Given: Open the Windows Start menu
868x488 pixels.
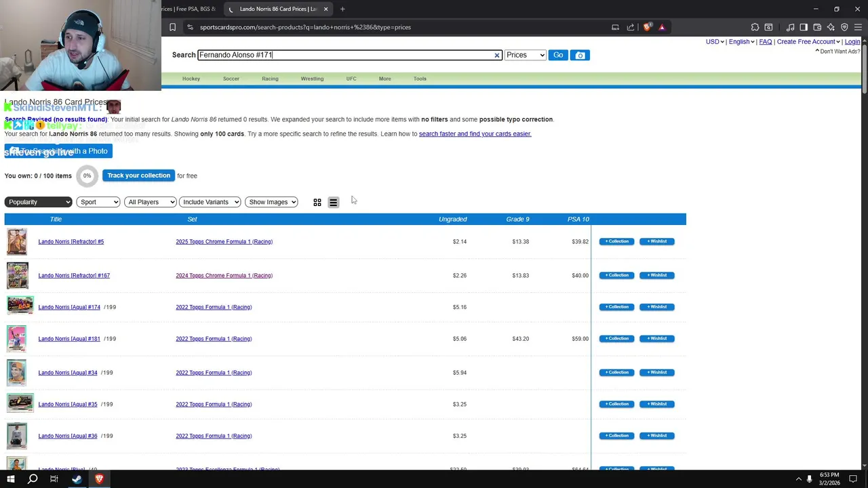Looking at the screenshot, I should pos(10,479).
